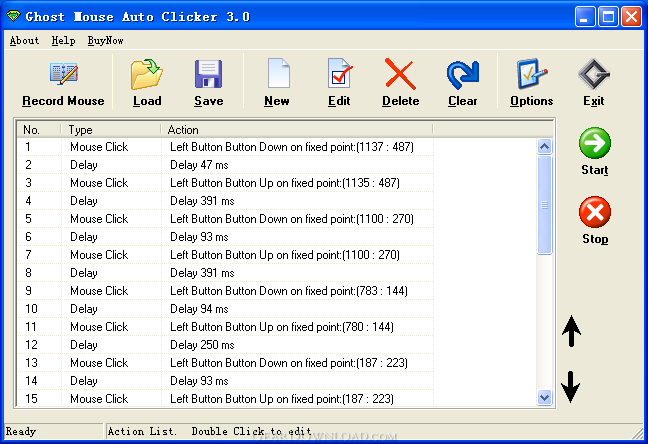Image resolution: width=648 pixels, height=444 pixels.
Task: Click the Action column header
Action: click(x=297, y=130)
